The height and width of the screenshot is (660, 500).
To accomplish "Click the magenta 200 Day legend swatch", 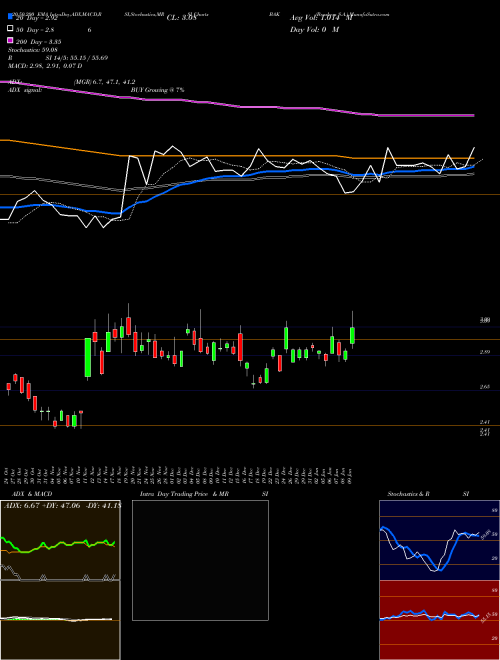I will 10,40.
